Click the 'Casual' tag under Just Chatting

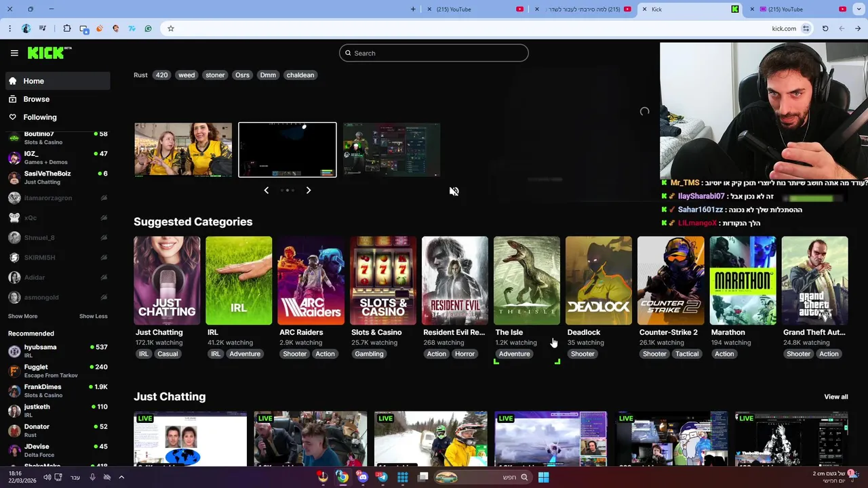167,354
